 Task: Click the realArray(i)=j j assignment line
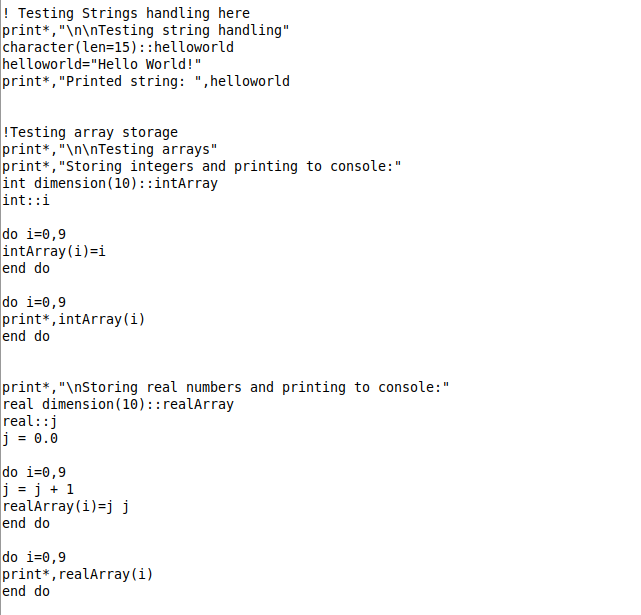click(x=66, y=506)
